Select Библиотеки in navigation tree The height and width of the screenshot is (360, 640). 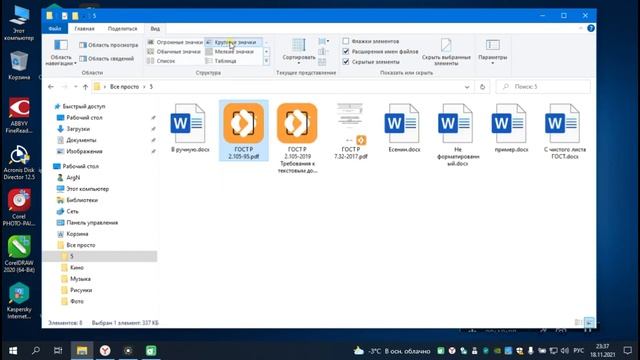82,200
